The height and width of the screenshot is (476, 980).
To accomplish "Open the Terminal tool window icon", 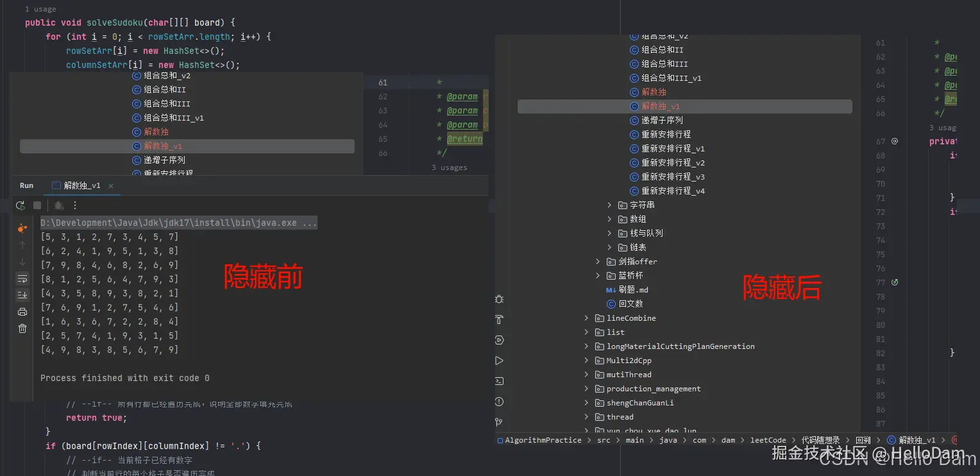I will pos(500,381).
